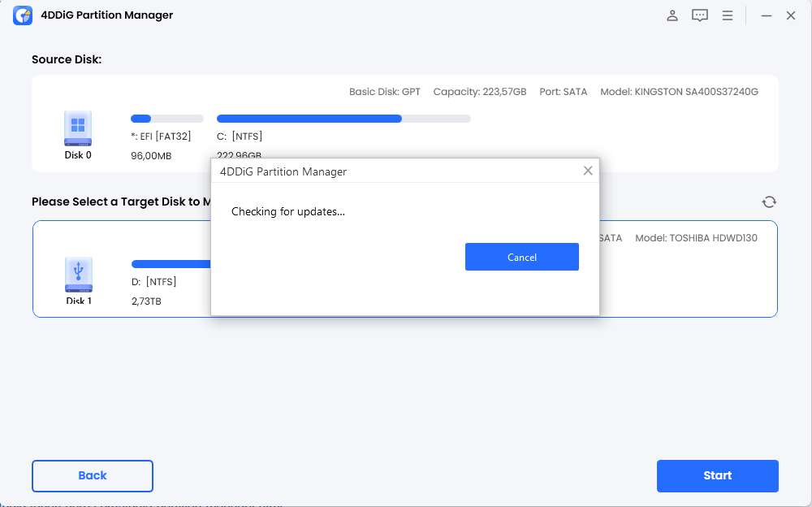Click the Start button

717,476
